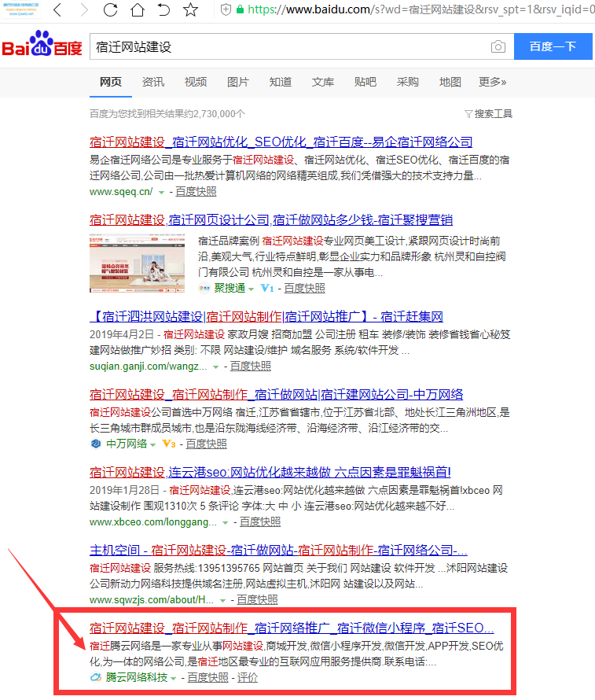Switch to the 文库 tab

tap(322, 82)
